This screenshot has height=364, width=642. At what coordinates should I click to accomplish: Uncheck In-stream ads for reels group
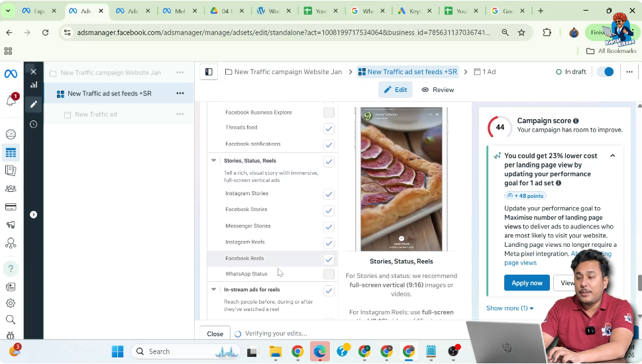click(x=329, y=291)
